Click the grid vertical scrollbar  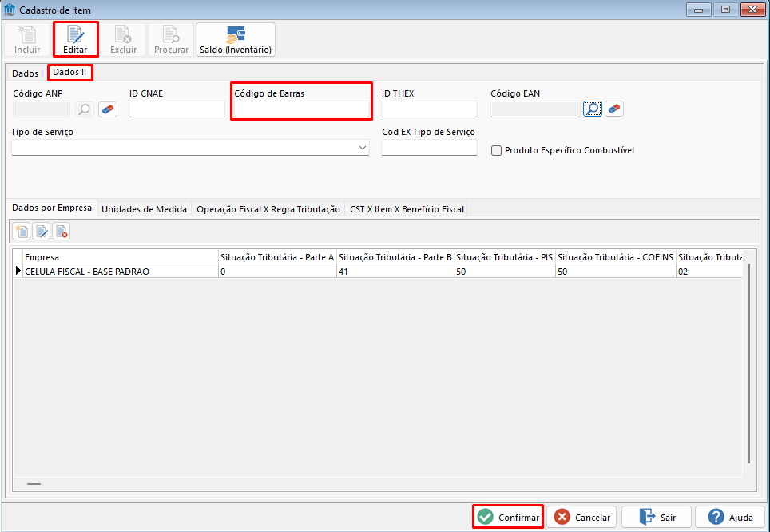[x=749, y=363]
